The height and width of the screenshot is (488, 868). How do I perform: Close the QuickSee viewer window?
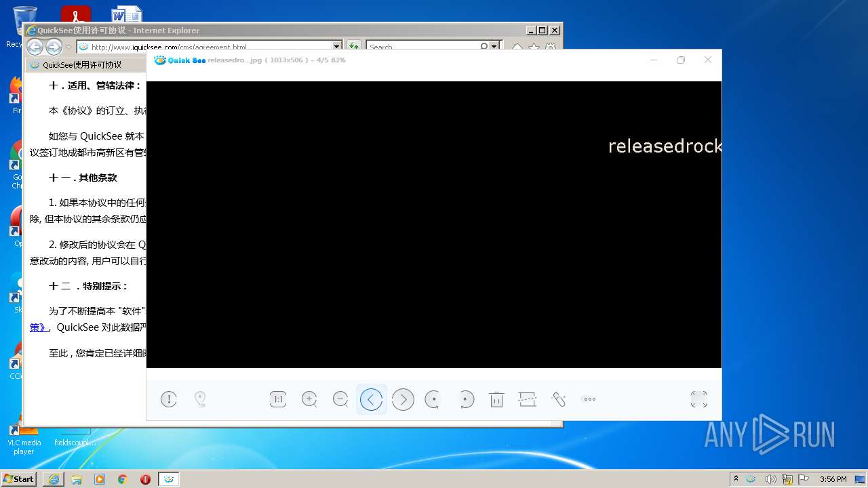point(708,60)
